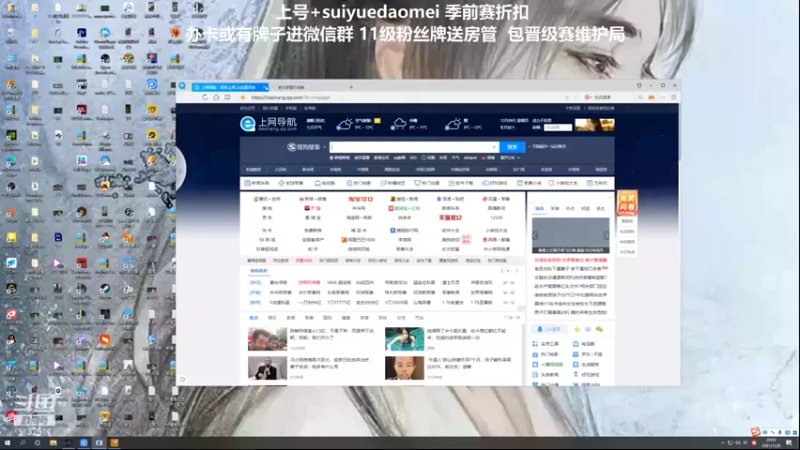
Task: Open the 阿里巴巴1688 link
Action: pos(359,239)
